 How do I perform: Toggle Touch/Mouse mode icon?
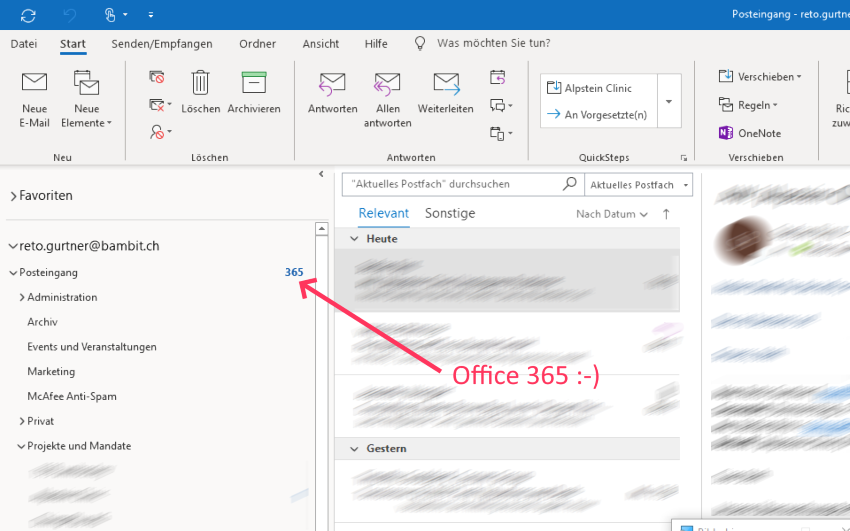(110, 15)
